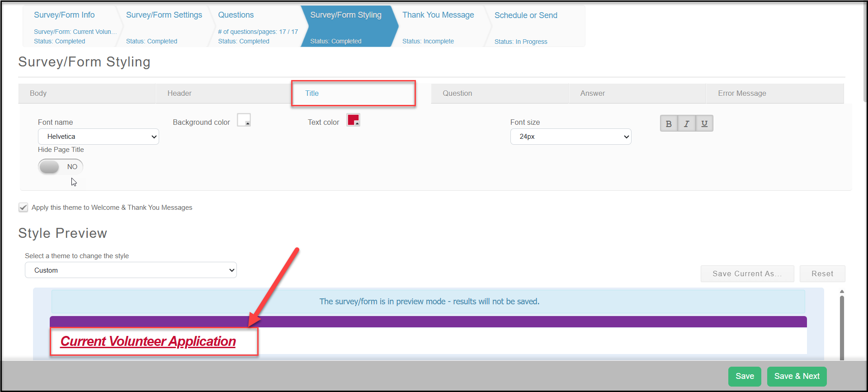Open the Font name dropdown
The height and width of the screenshot is (392, 868).
click(x=99, y=137)
